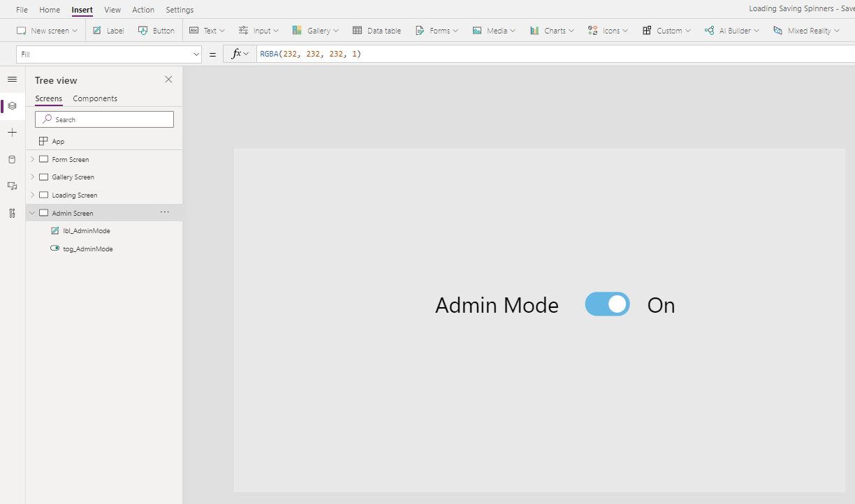Expand the Form Screen tree item

[x=32, y=159]
